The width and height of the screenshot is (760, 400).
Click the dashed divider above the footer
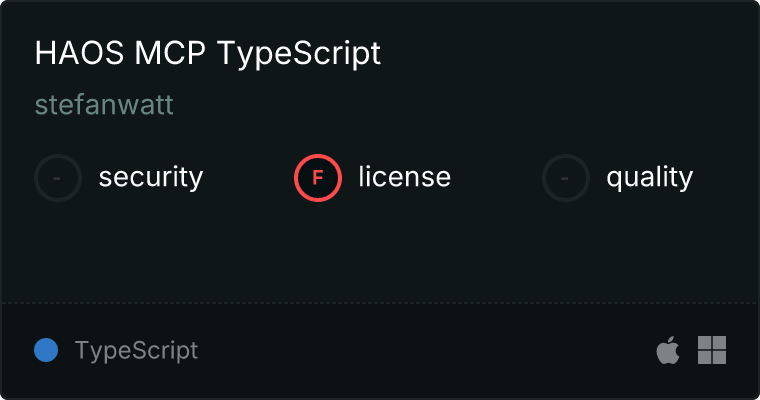380,302
